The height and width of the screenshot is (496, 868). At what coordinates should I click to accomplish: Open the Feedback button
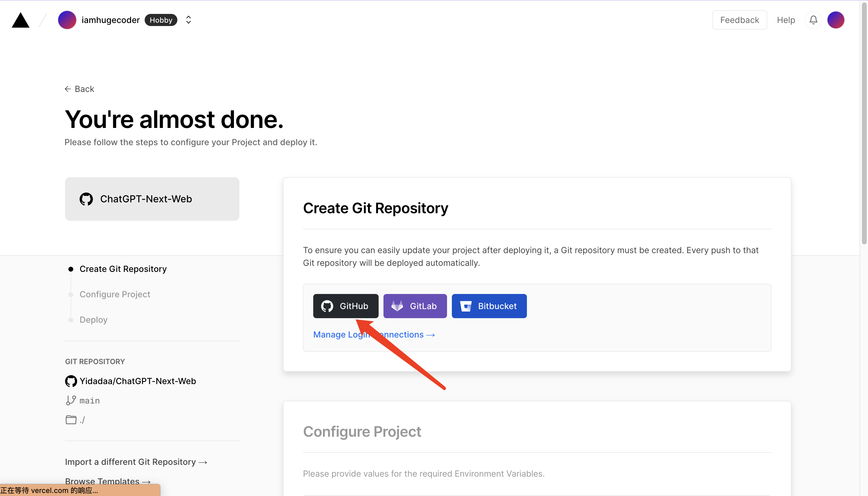point(739,20)
